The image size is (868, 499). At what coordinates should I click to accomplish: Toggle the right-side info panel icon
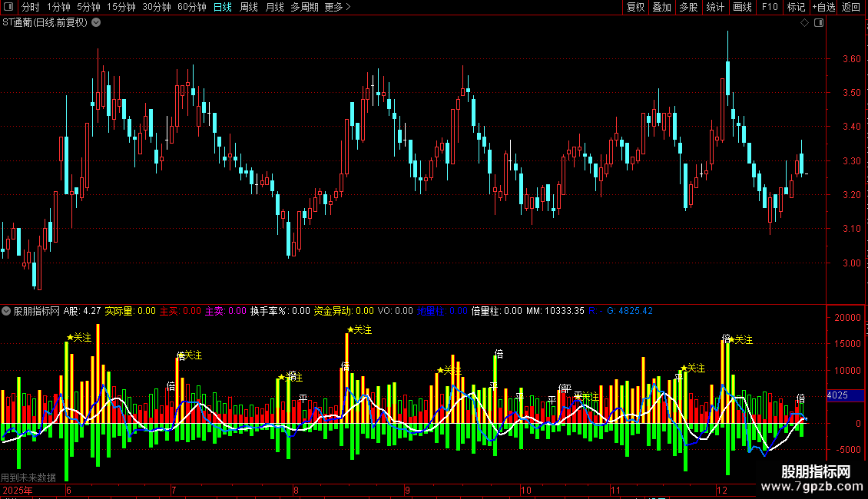point(819,23)
